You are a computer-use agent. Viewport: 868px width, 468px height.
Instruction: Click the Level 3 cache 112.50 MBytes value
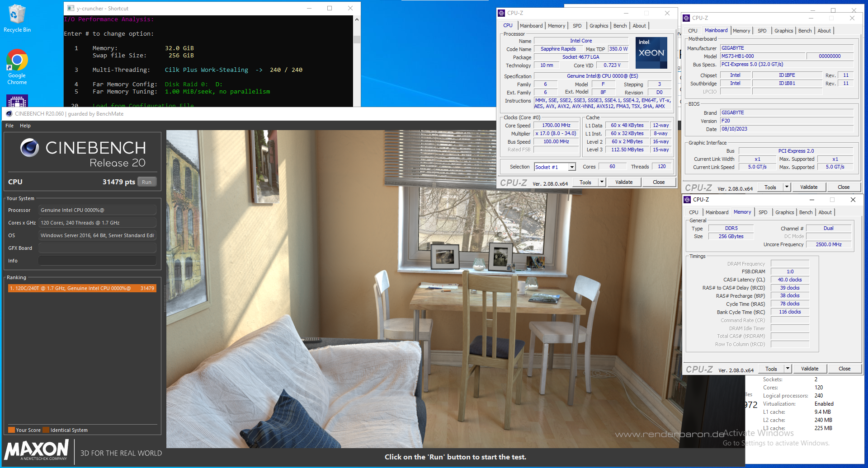pyautogui.click(x=627, y=150)
